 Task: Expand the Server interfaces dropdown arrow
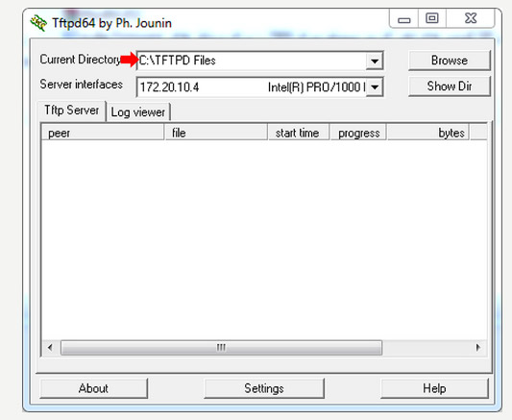point(375,87)
